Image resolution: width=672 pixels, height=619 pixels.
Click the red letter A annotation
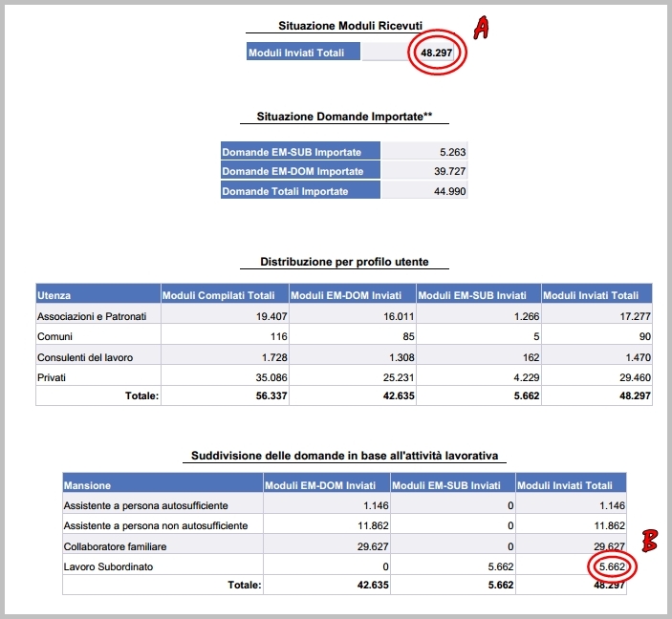(x=481, y=29)
